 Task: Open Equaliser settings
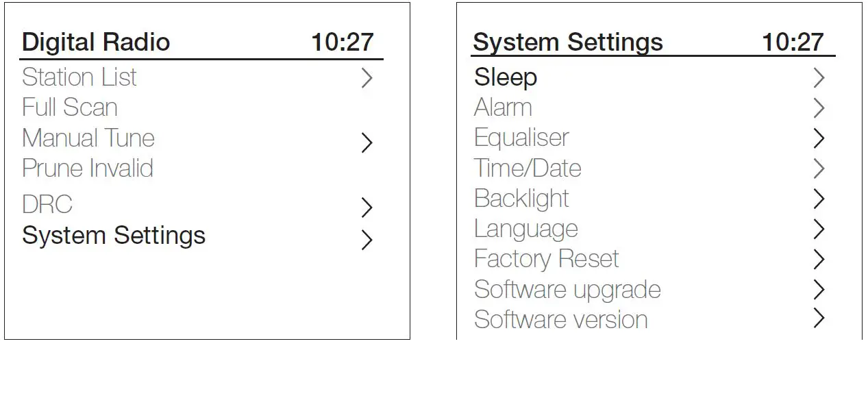(x=521, y=138)
